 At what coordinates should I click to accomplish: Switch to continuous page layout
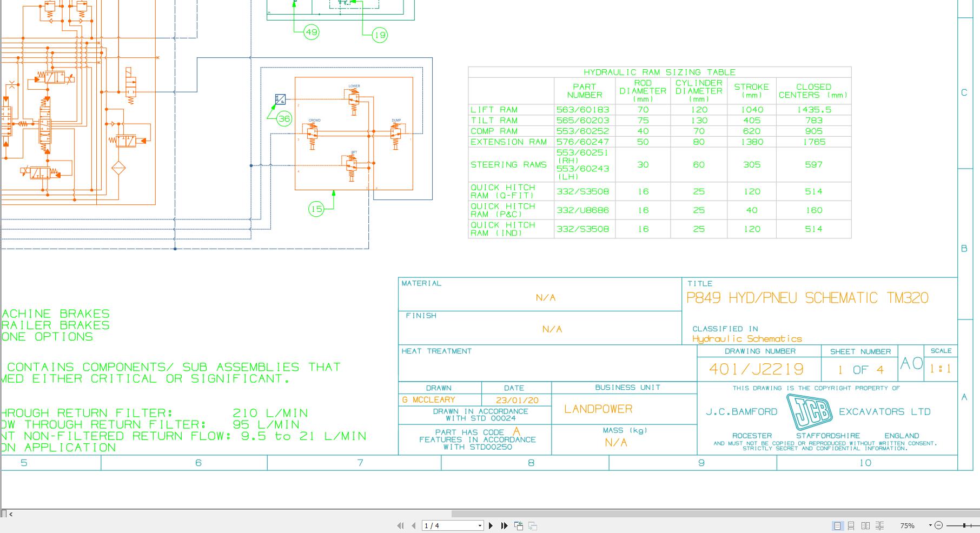(x=851, y=525)
